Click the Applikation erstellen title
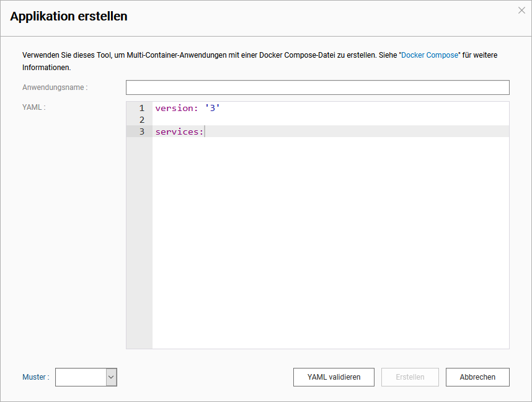The image size is (532, 402). [69, 17]
